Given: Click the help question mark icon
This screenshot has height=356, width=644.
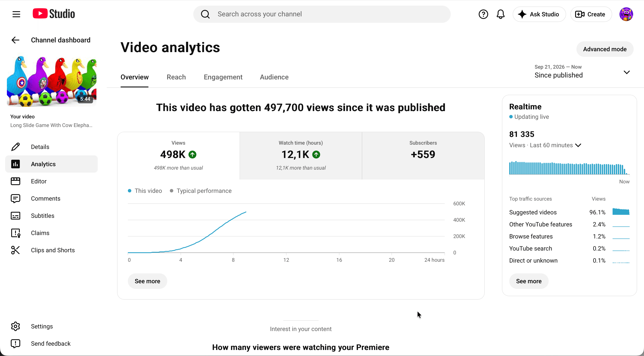Looking at the screenshot, I should click(483, 14).
